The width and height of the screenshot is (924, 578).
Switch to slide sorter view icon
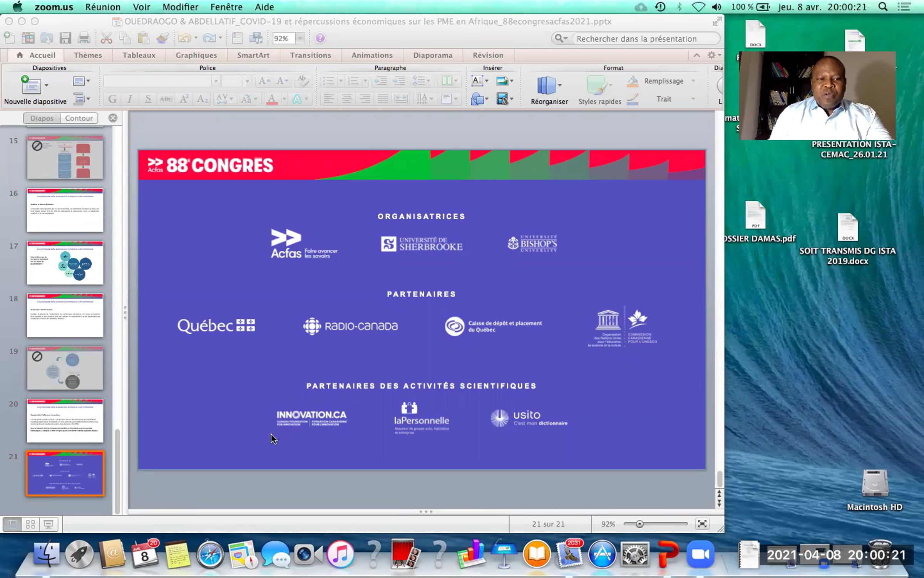(x=30, y=524)
